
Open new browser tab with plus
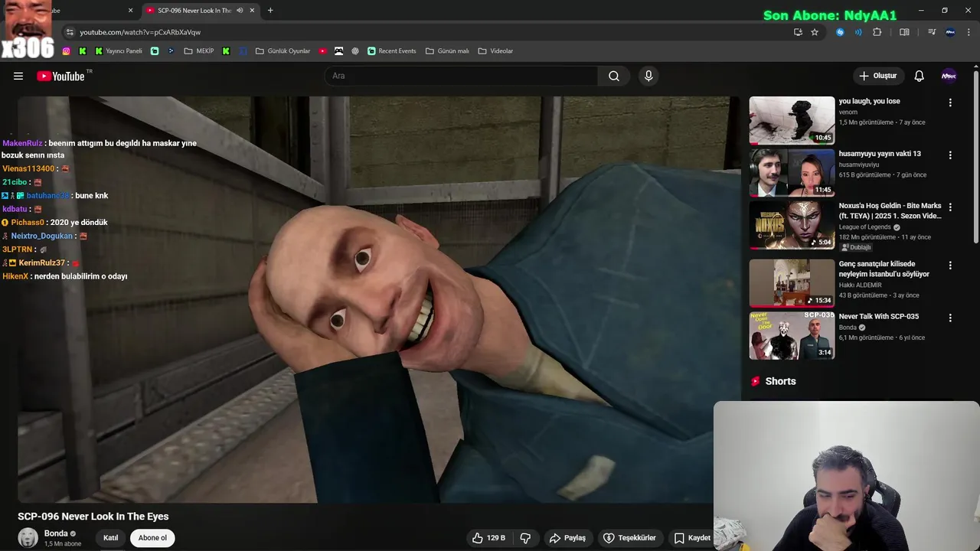click(270, 11)
